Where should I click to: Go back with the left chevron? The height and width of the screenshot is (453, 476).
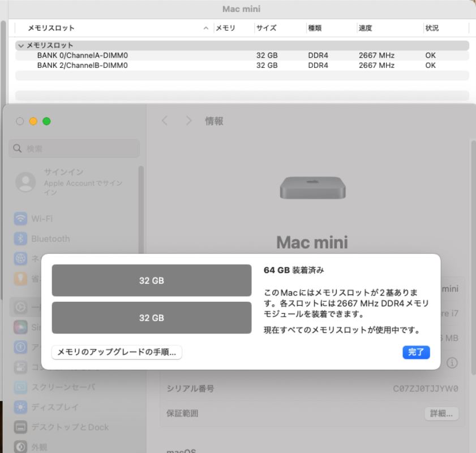tap(165, 121)
